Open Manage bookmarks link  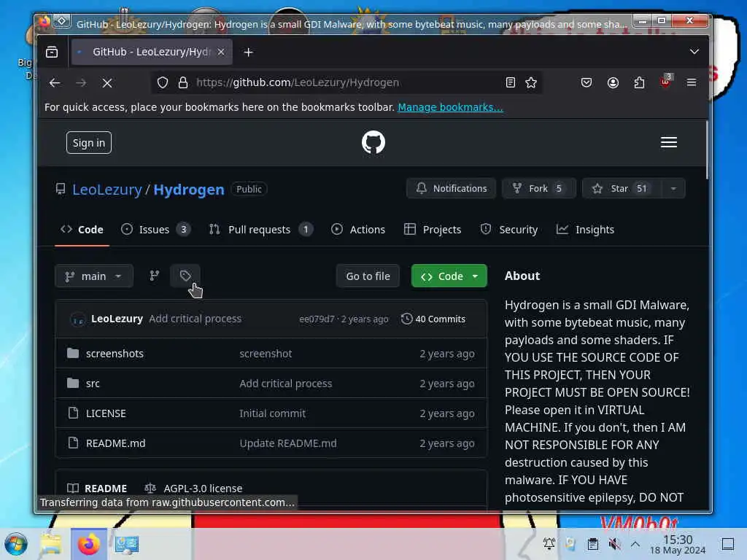coord(450,107)
